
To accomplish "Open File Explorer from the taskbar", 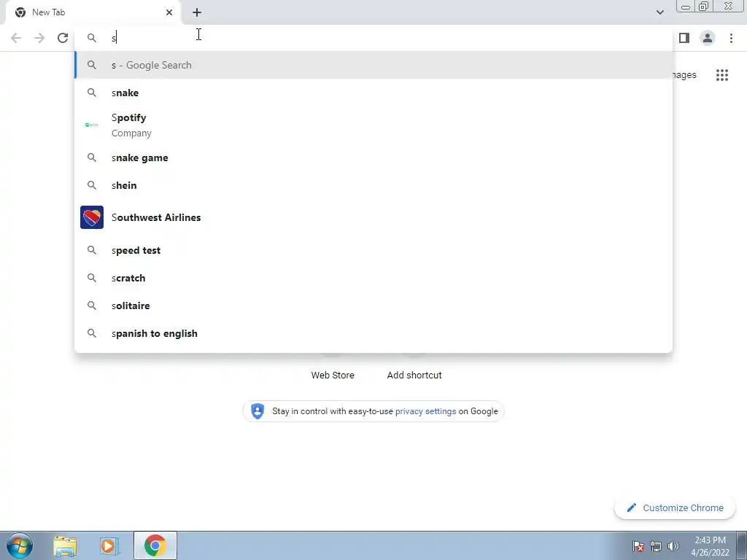I will tap(65, 546).
